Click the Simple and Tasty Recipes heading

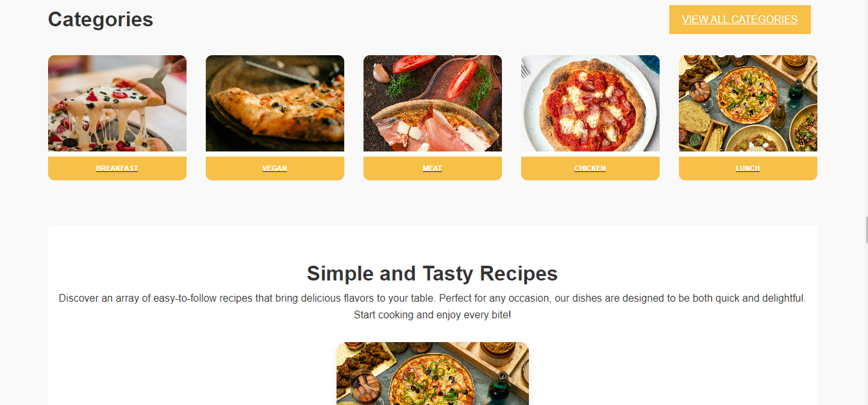(433, 273)
